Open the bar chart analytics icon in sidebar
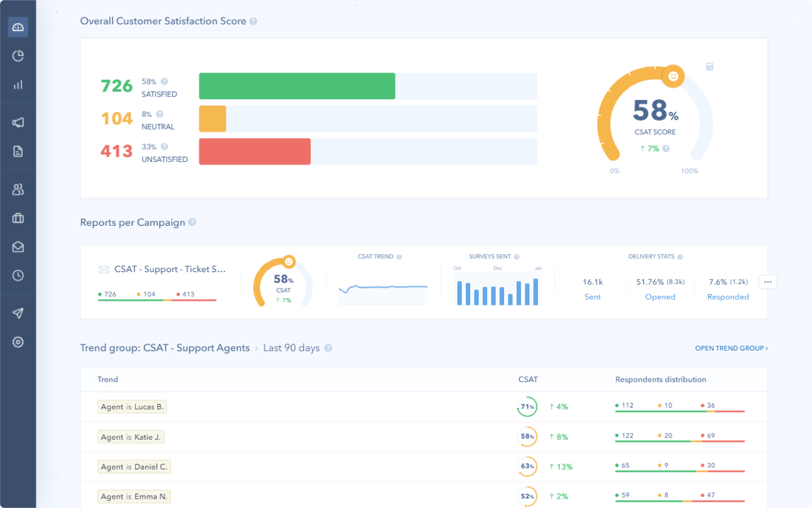The width and height of the screenshot is (812, 508). pos(18,85)
